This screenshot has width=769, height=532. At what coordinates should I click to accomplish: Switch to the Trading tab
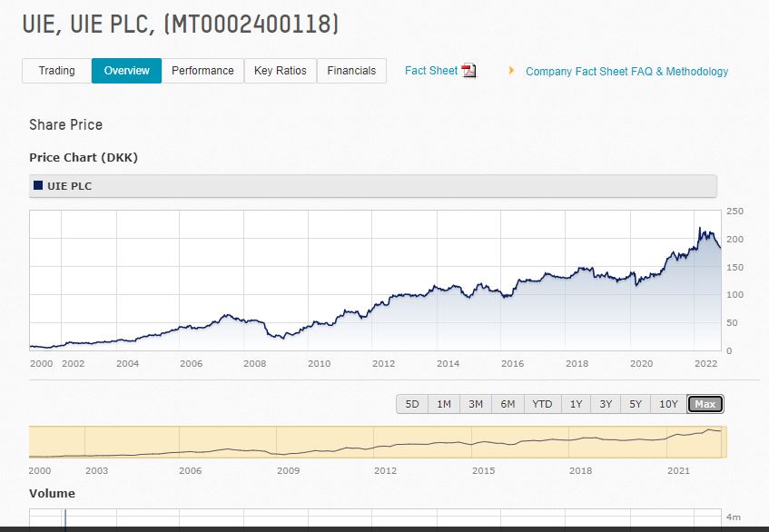[x=56, y=71]
